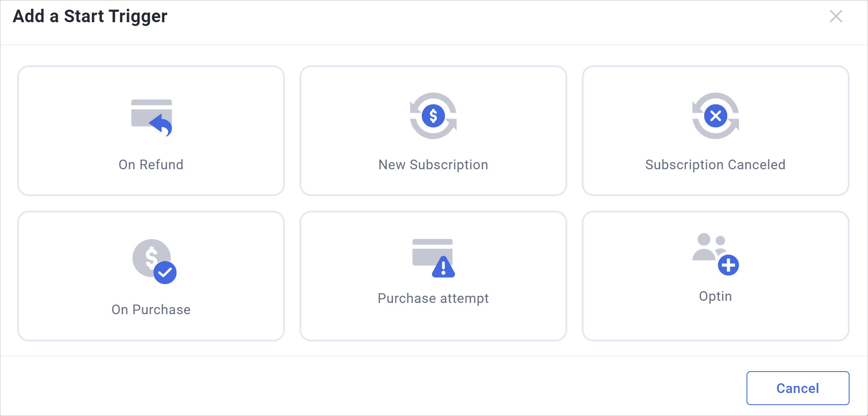868x416 pixels.
Task: Click the blue dollar circle in New Subscription
Action: click(433, 116)
